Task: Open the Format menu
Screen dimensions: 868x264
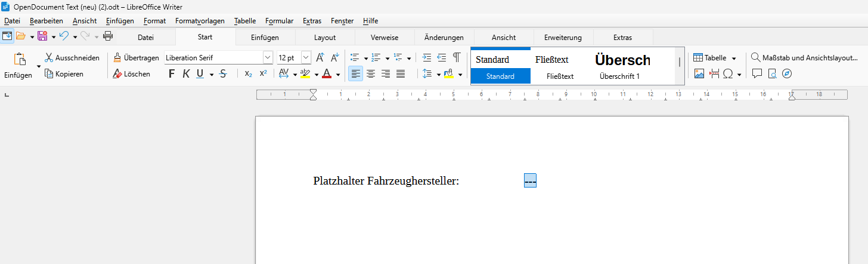Action: click(x=154, y=21)
